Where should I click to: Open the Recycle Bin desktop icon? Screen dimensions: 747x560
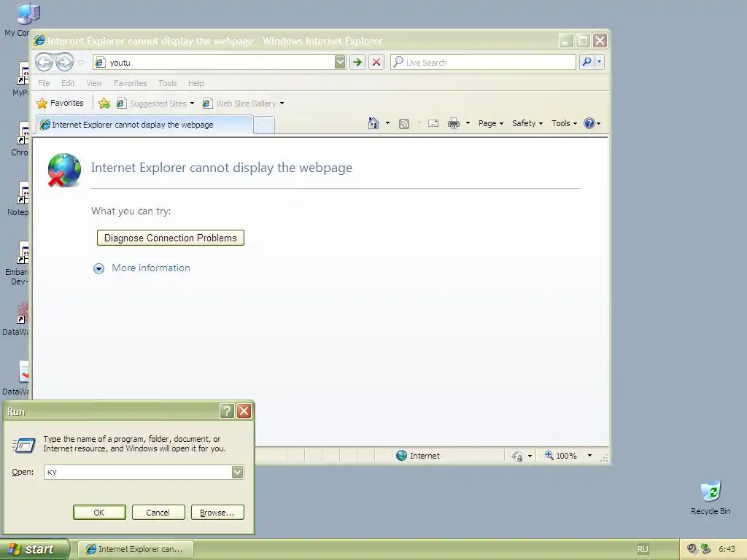coord(711,497)
